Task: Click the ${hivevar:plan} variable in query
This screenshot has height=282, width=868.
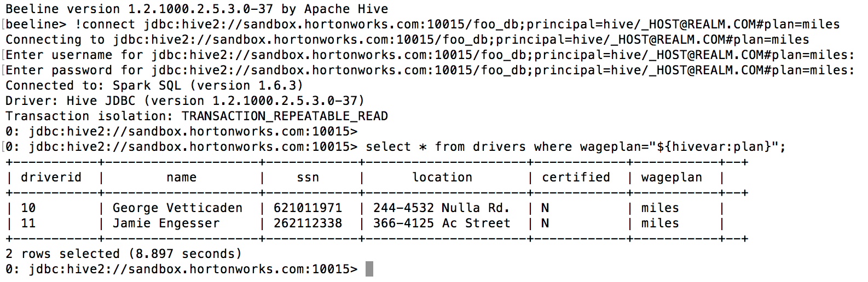Action: (714, 147)
